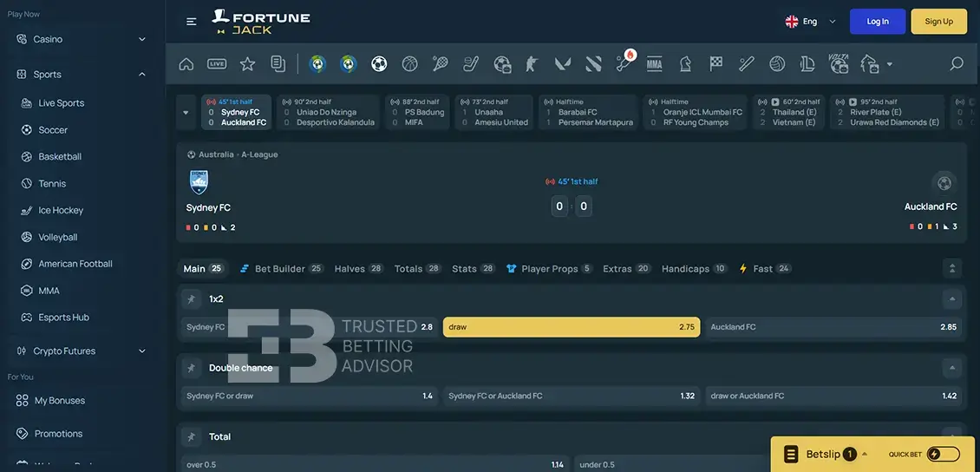Bet on Auckland FC at 2.85
The width and height of the screenshot is (980, 472).
coord(833,327)
